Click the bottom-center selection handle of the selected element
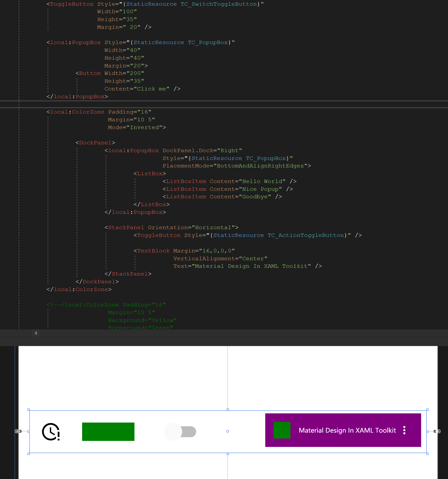448x479 pixels. [x=227, y=453]
